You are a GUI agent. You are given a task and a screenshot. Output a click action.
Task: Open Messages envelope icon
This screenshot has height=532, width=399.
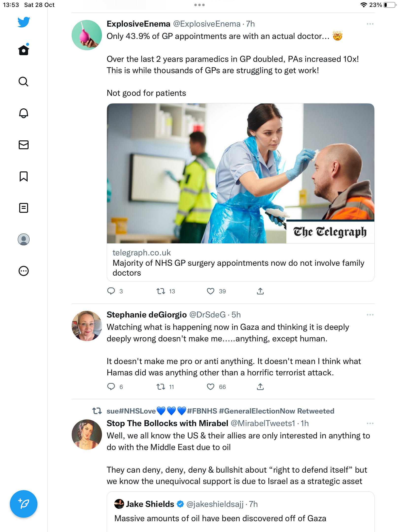click(24, 145)
